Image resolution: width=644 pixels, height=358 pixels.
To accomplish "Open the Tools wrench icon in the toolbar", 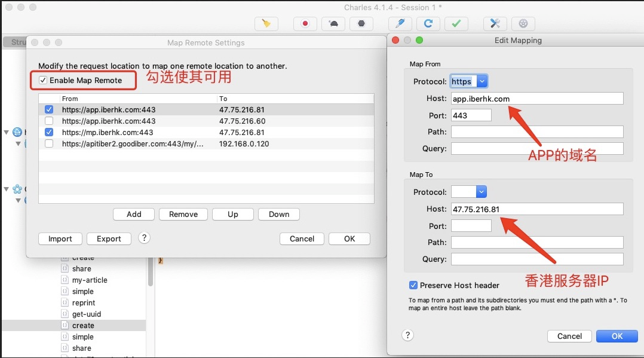I will pos(495,23).
